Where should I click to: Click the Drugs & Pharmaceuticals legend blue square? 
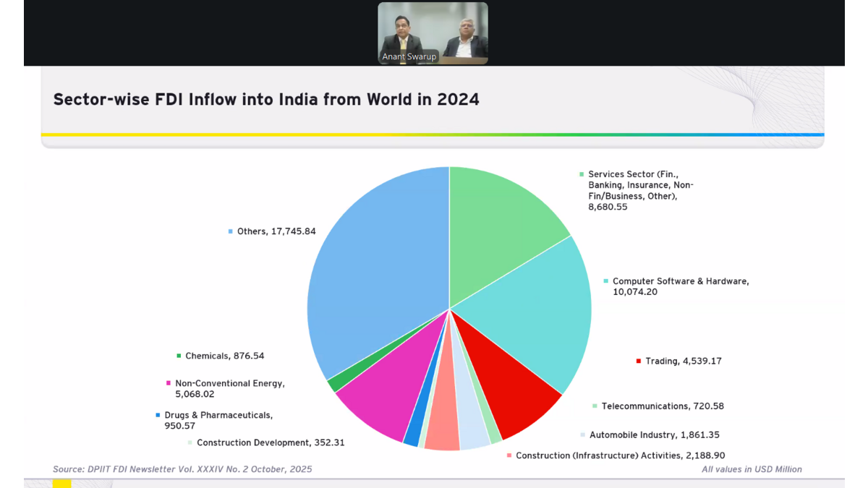click(x=158, y=416)
